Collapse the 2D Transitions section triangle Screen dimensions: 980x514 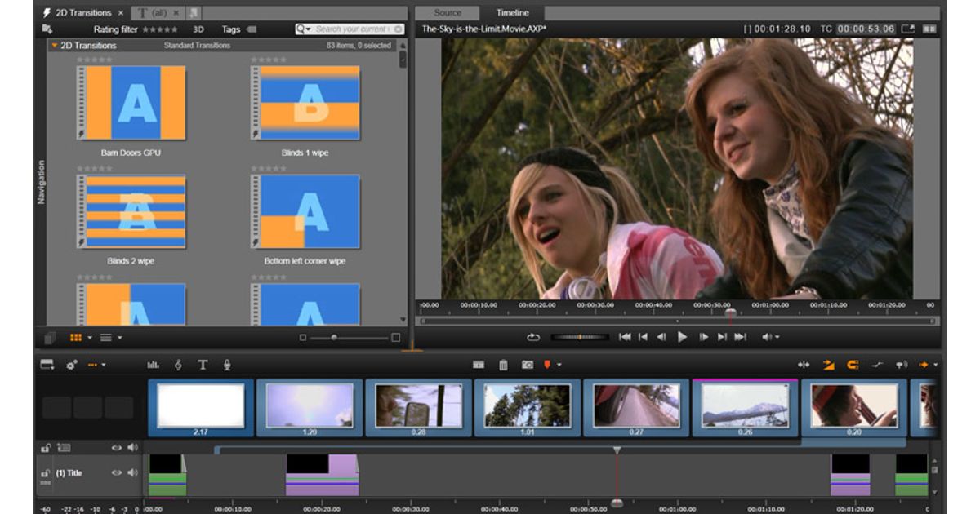pos(54,46)
